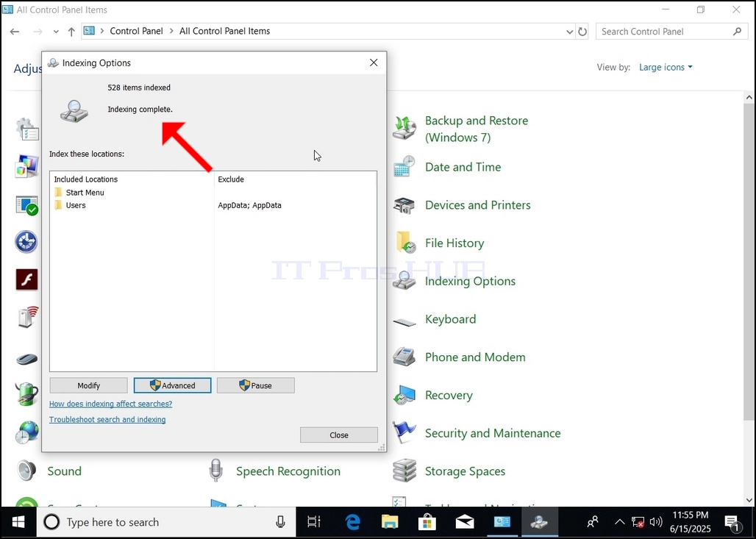Open Microsoft Store from the taskbar
The height and width of the screenshot is (539, 756).
[427, 522]
